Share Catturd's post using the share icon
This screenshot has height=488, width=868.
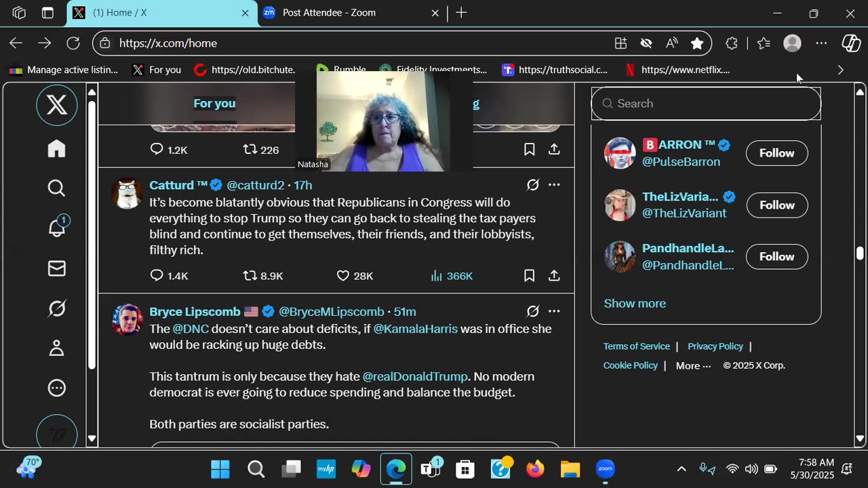click(554, 276)
